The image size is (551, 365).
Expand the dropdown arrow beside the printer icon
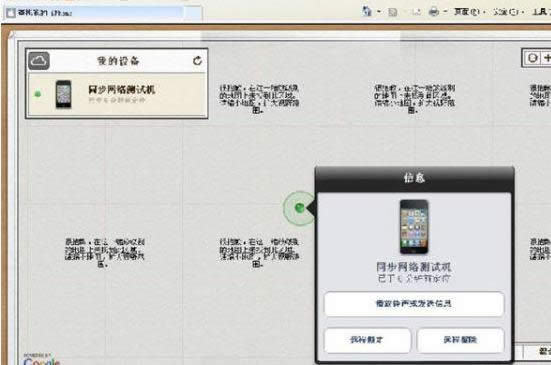tap(445, 12)
